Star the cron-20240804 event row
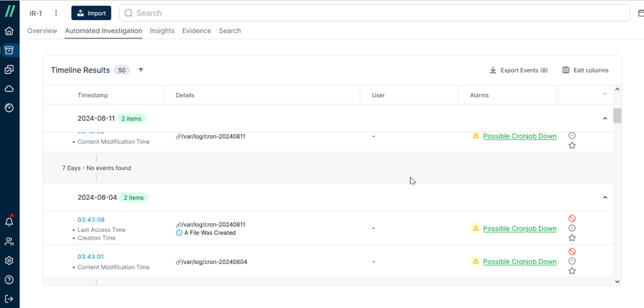 [572, 271]
